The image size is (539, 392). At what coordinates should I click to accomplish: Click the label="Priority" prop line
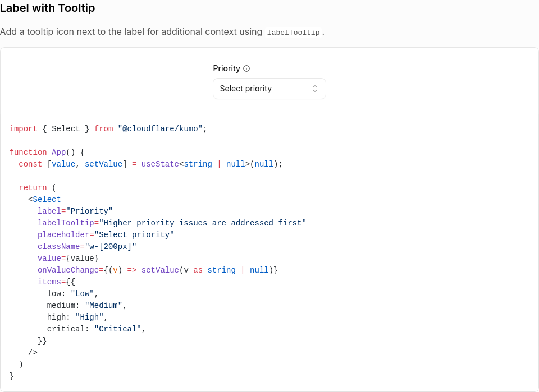[75, 211]
